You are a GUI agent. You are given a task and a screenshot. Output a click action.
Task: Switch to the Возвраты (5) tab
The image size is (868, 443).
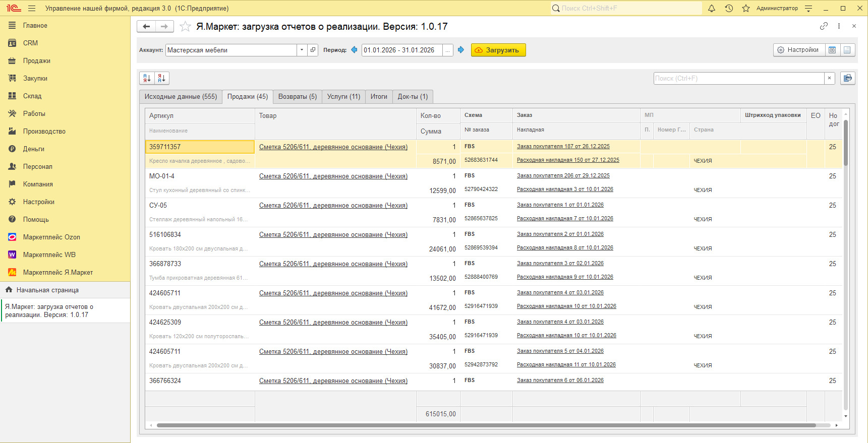coord(297,96)
